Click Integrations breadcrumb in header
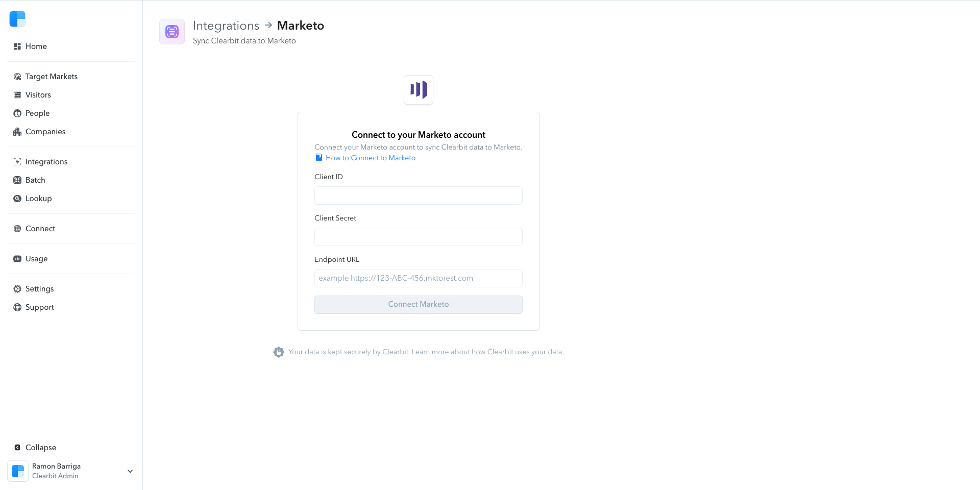The height and width of the screenshot is (490, 980). pos(226,26)
